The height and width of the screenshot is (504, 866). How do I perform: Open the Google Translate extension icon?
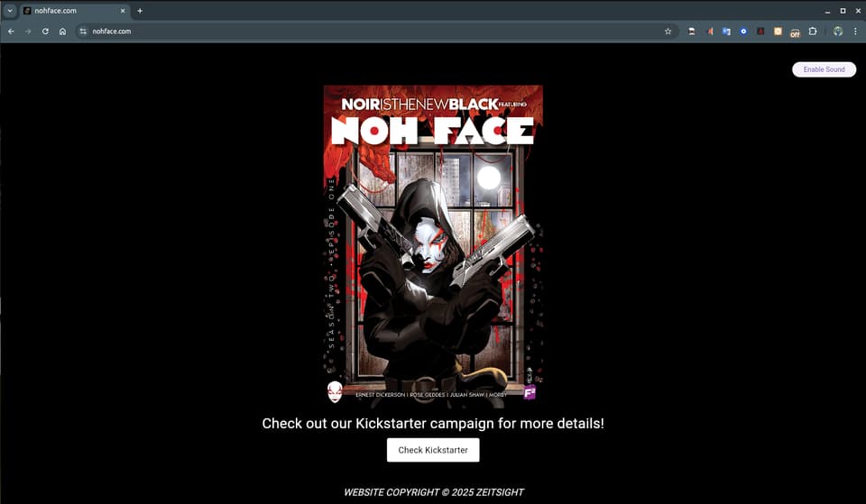(726, 32)
